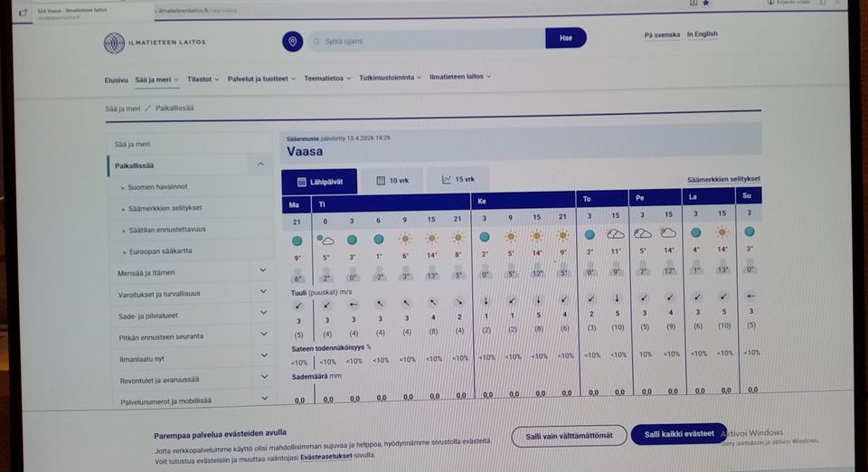
Task: Open the Ilmatieteen laitos menu
Action: (460, 76)
